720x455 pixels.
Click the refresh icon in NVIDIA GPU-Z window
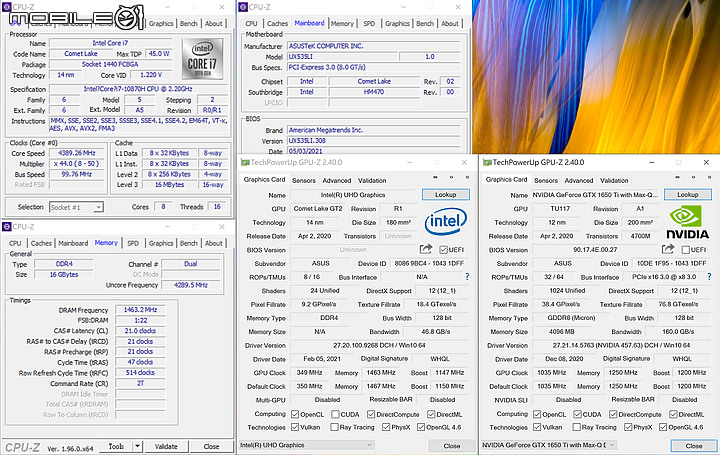(x=693, y=177)
